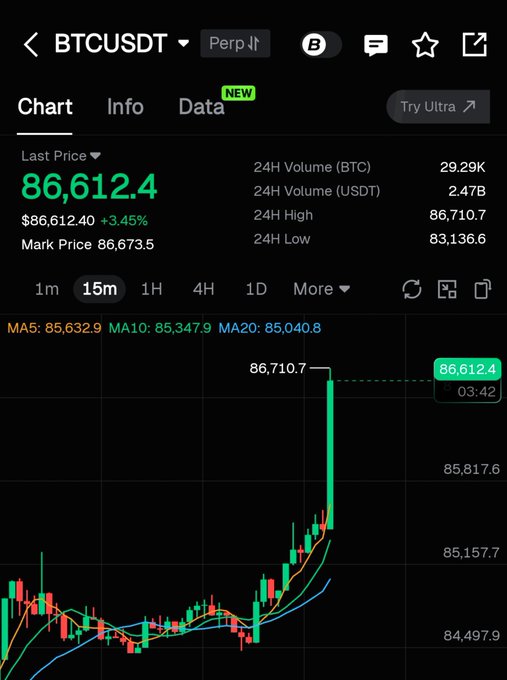
Task: Tap the 24H High 86,710.7 value
Action: [x=458, y=215]
